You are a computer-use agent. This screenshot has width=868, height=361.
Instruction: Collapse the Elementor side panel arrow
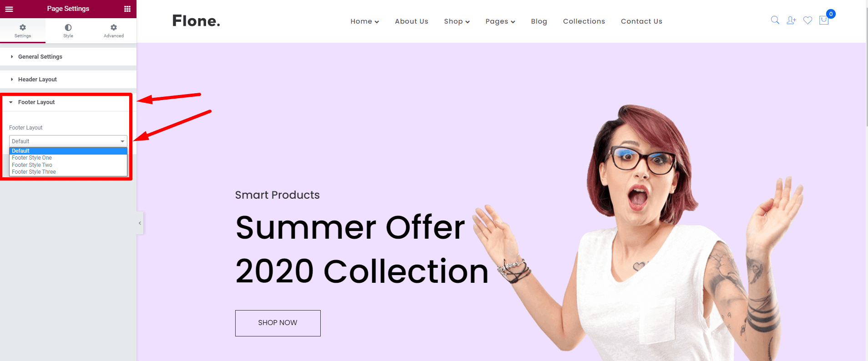click(140, 223)
